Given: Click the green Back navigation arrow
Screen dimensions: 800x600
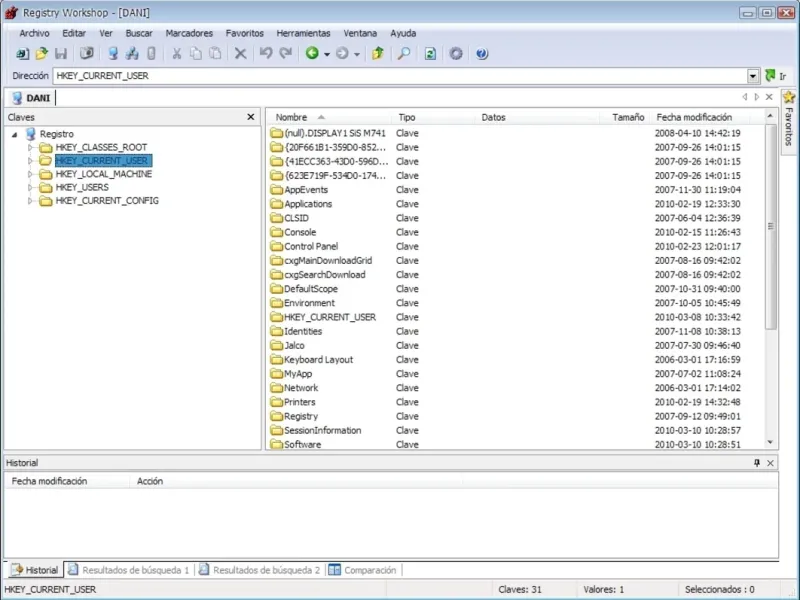Looking at the screenshot, I should (x=312, y=53).
